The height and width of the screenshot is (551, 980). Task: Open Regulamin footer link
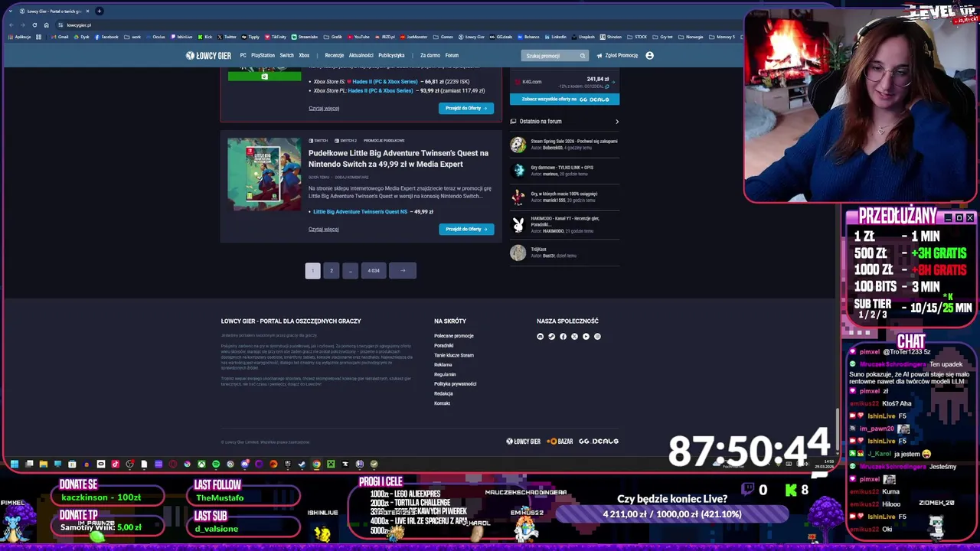tap(444, 374)
